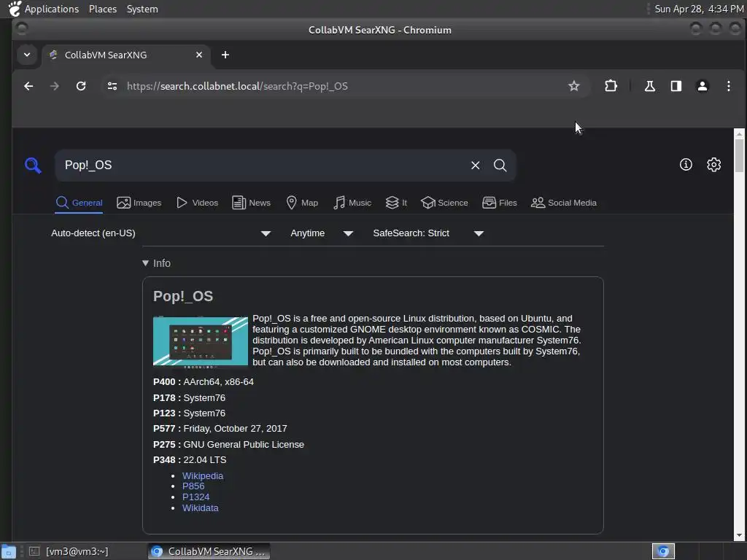Switch to Social Media category
747x560 pixels.
pyautogui.click(x=564, y=203)
